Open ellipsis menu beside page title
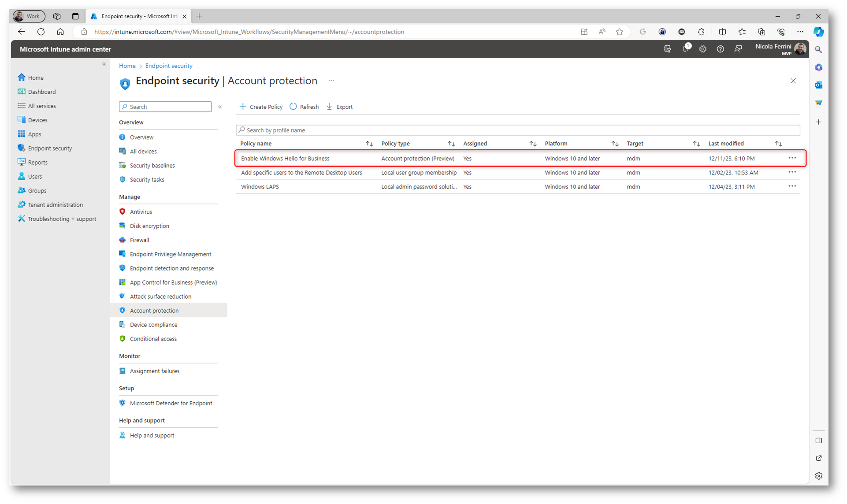Viewport: 847px width, 504px height. (x=331, y=81)
